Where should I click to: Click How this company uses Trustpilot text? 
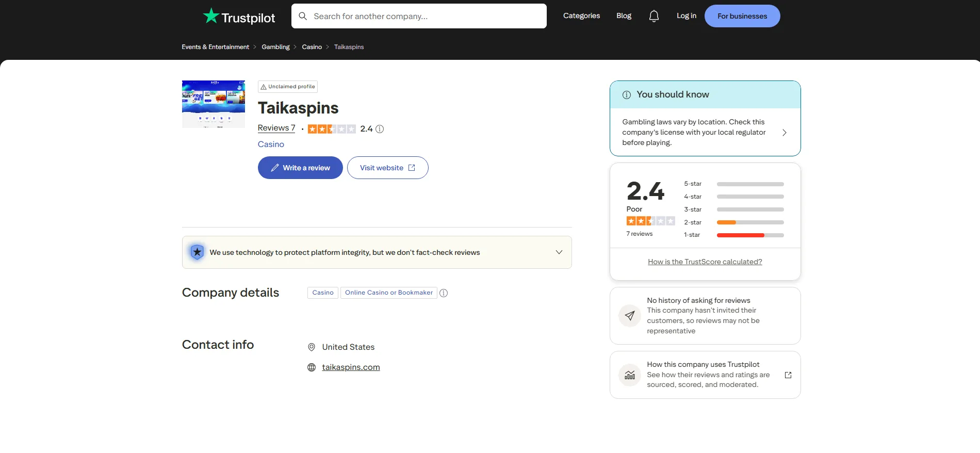point(703,365)
